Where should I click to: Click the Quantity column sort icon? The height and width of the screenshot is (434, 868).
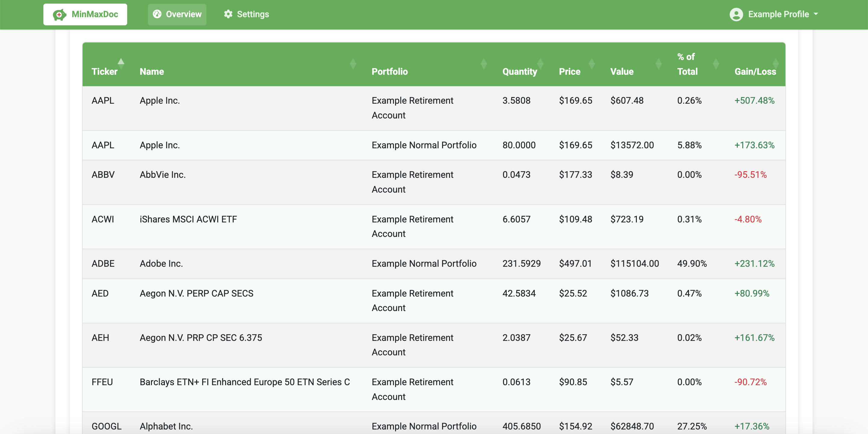[x=540, y=63]
